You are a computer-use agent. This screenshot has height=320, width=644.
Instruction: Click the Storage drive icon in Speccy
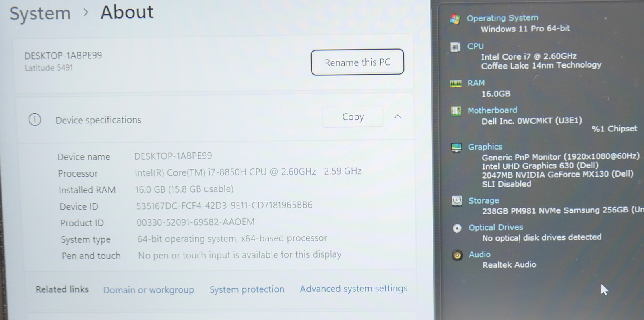pos(457,201)
